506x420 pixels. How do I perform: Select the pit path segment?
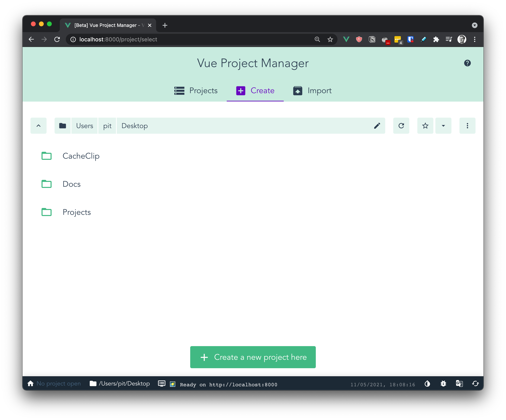(107, 126)
